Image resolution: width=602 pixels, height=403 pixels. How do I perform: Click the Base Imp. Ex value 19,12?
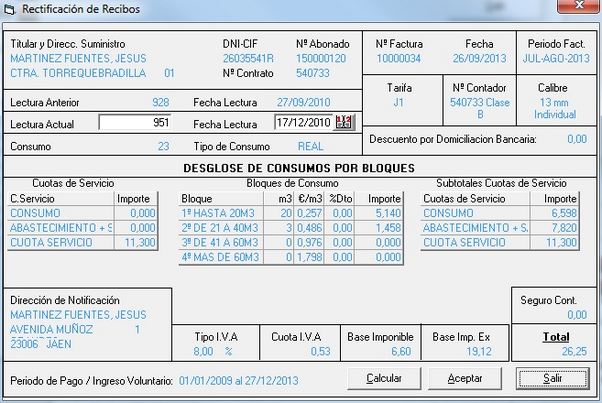point(479,351)
